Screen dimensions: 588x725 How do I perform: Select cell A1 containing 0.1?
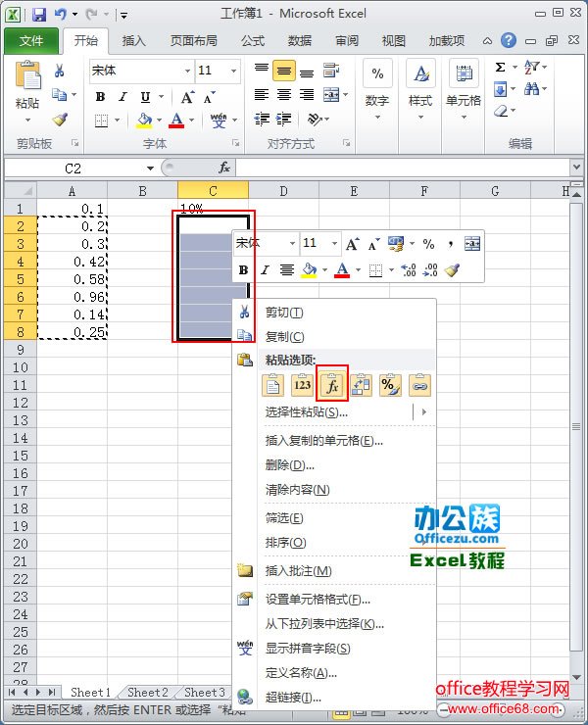73,209
